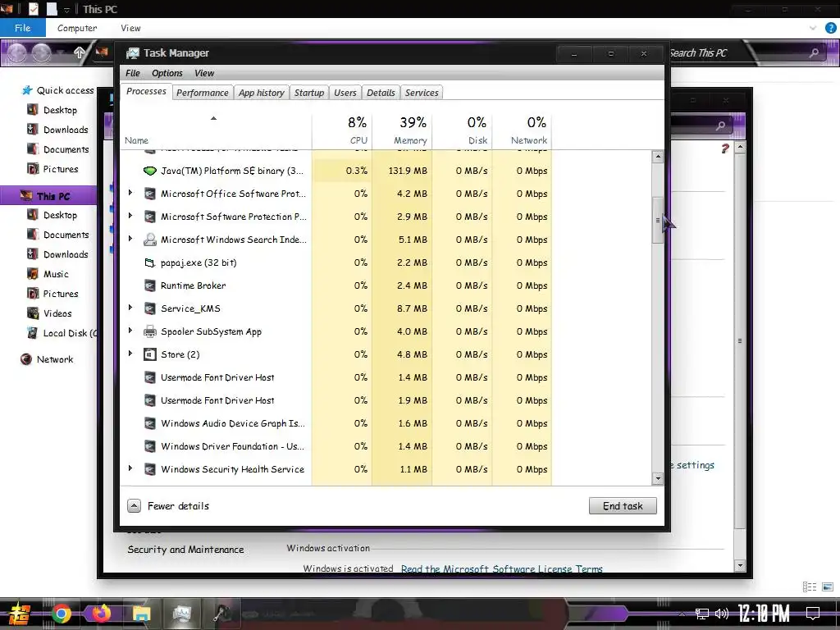Open the View menu in Task Manager
The height and width of the screenshot is (630, 840).
[204, 73]
